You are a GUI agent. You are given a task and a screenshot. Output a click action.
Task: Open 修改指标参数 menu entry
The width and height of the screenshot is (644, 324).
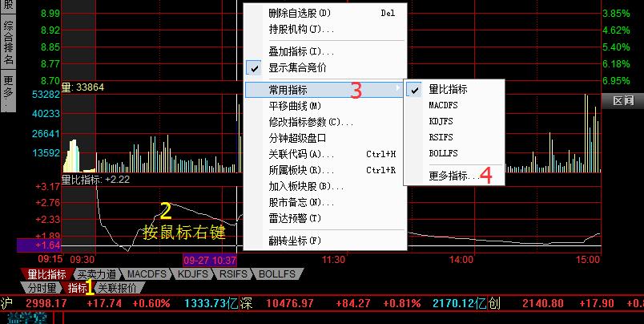pyautogui.click(x=311, y=122)
